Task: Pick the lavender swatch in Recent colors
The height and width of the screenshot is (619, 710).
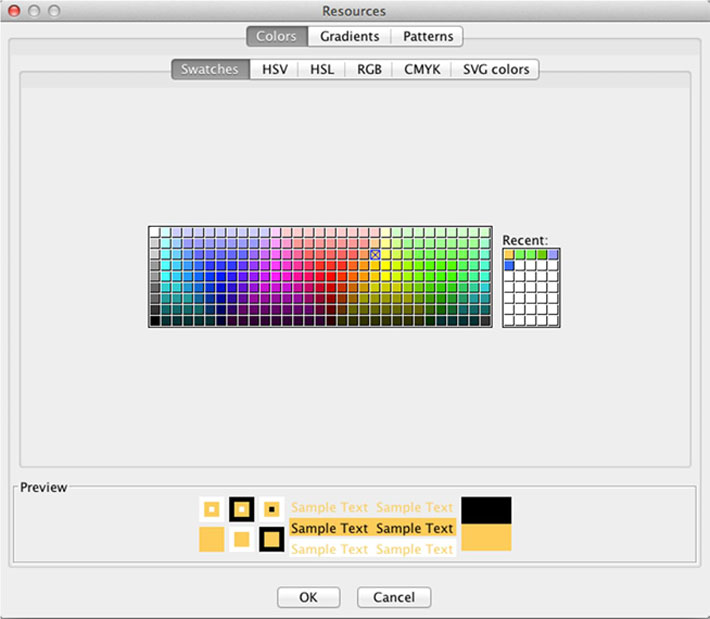Action: [x=553, y=254]
